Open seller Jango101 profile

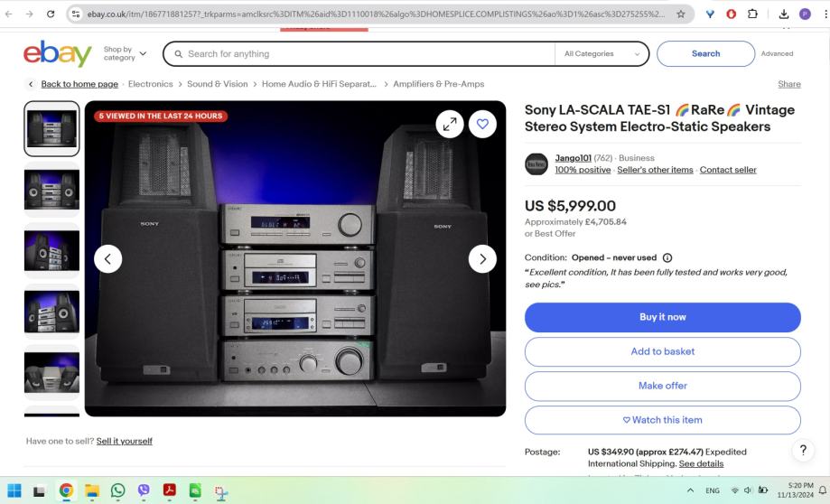573,158
